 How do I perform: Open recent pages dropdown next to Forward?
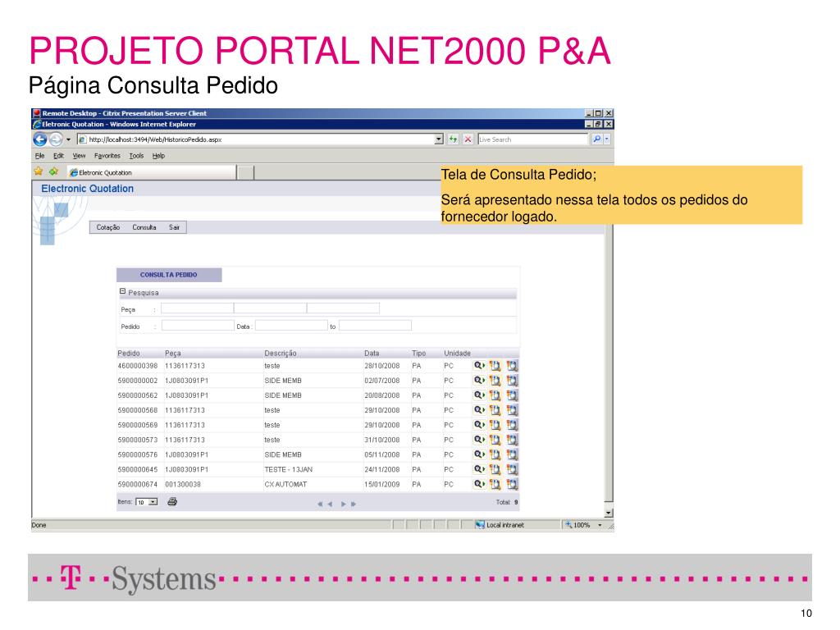pyautogui.click(x=68, y=139)
